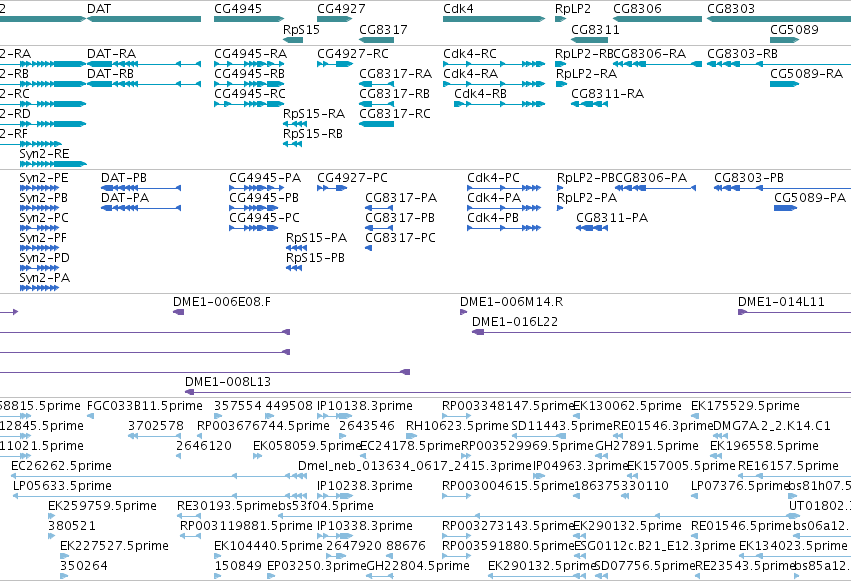Select the Cdk4 gene bar
Screen dimensions: 851x581
[x=494, y=19]
